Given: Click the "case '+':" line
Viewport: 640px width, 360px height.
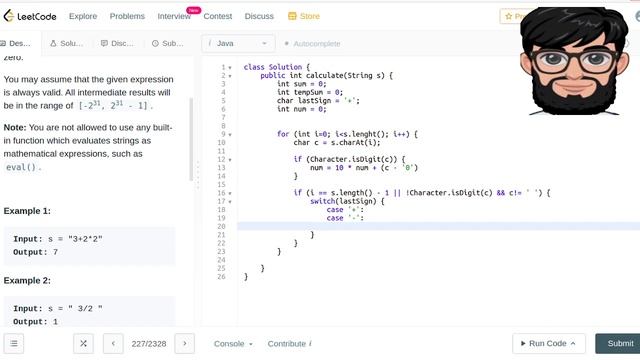Looking at the screenshot, I should click(345, 210).
